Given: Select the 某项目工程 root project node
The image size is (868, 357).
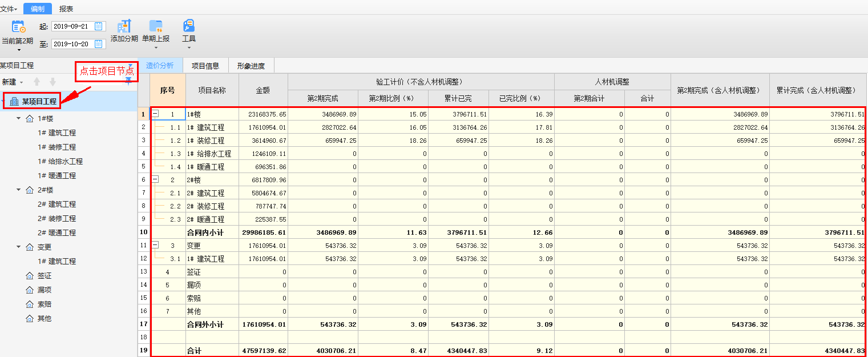Looking at the screenshot, I should 39,102.
